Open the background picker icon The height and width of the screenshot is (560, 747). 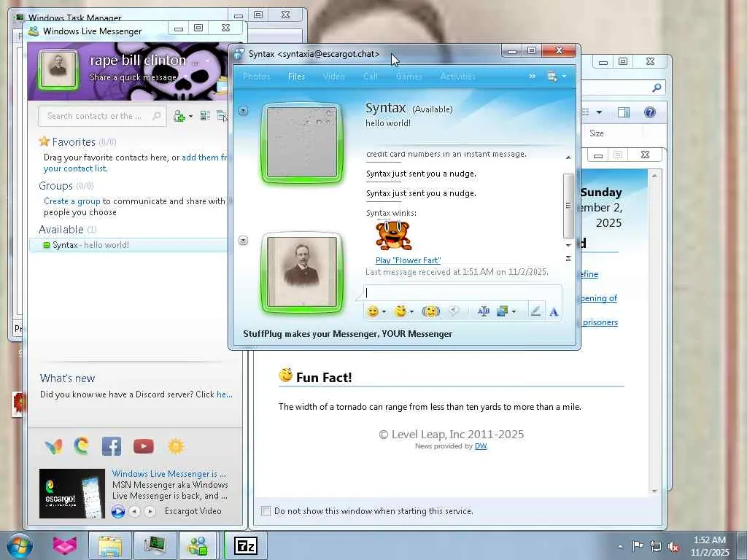[502, 311]
